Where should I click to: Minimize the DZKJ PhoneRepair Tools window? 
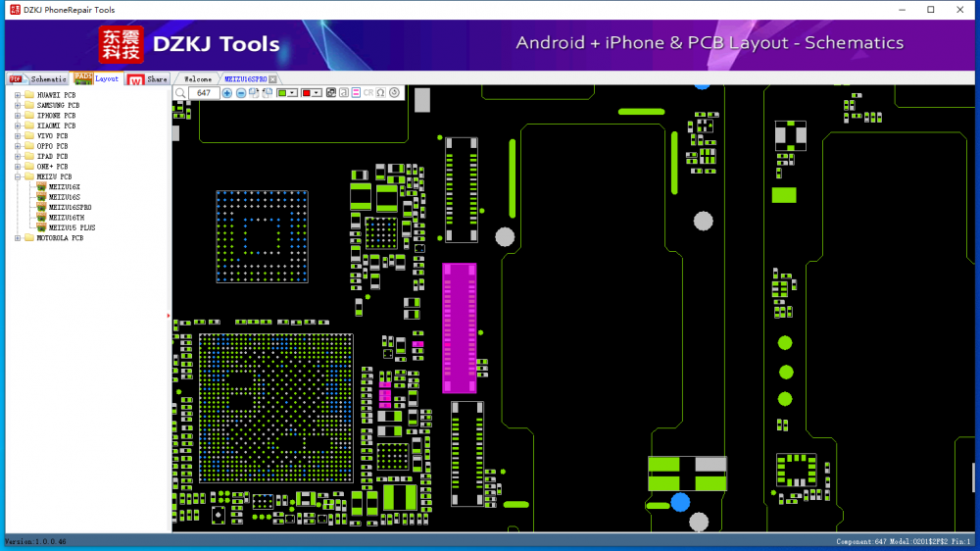pyautogui.click(x=902, y=10)
